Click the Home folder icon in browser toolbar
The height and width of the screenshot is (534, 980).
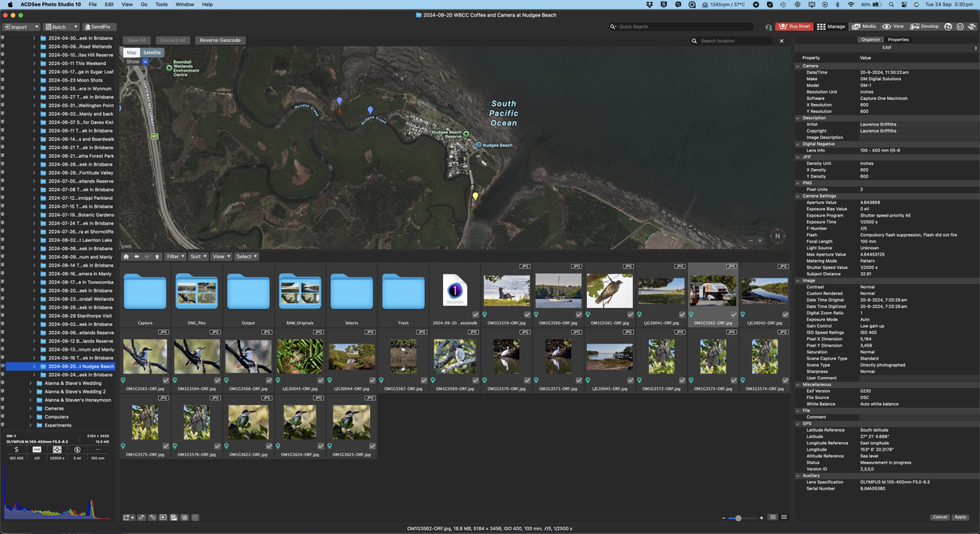(x=125, y=256)
